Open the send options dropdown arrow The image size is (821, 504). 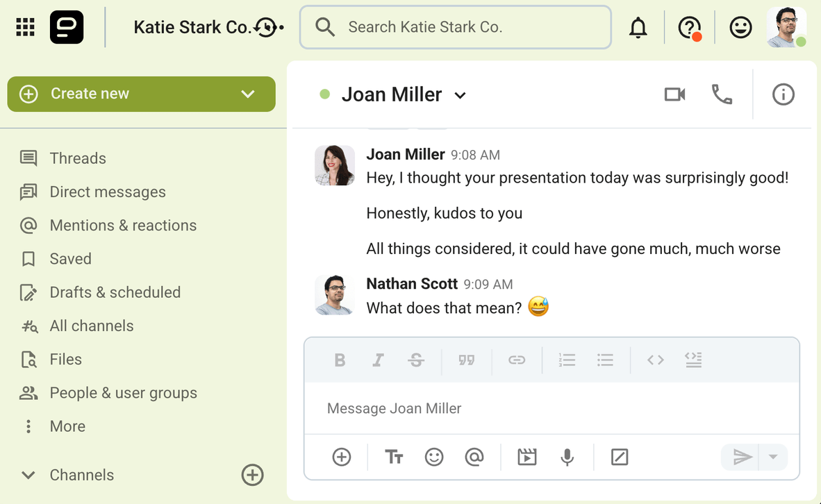pos(773,457)
